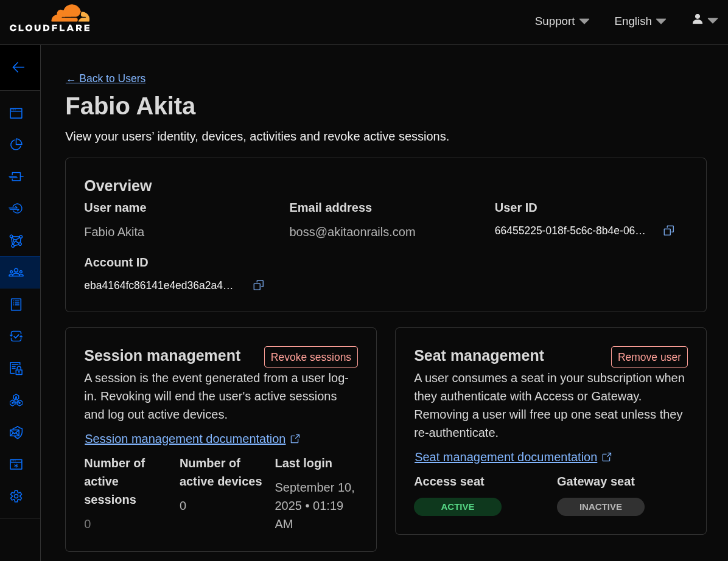The height and width of the screenshot is (561, 728).
Task: Click the Remove user button
Action: [x=649, y=357]
